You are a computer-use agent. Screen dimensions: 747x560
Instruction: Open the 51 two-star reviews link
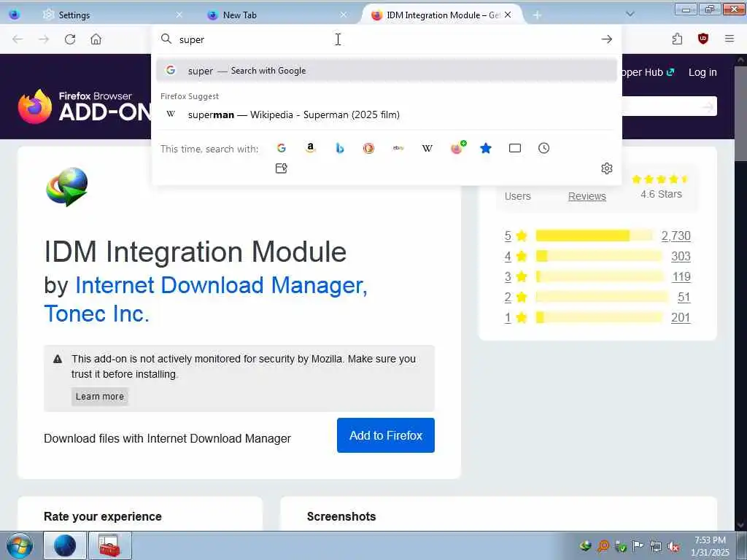point(684,297)
